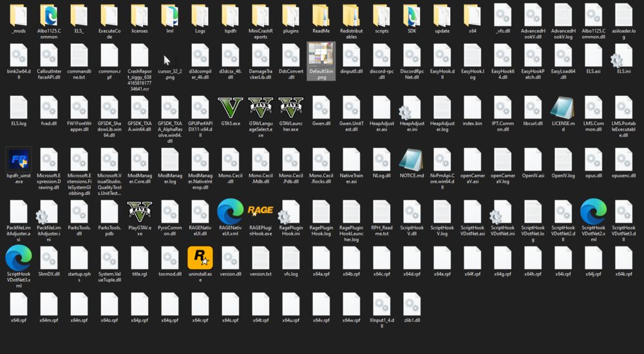This screenshot has height=354, width=644.
Task: Select the AdvancedHookV.dll file
Action: click(533, 15)
